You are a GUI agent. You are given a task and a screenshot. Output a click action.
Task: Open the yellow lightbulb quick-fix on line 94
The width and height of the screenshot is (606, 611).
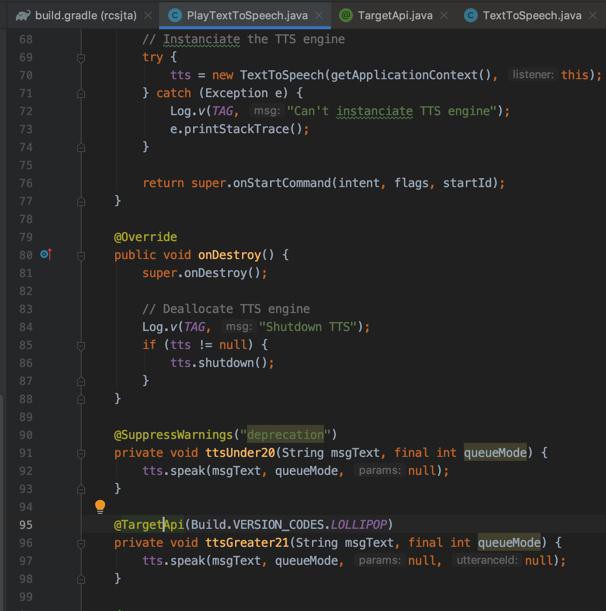100,506
